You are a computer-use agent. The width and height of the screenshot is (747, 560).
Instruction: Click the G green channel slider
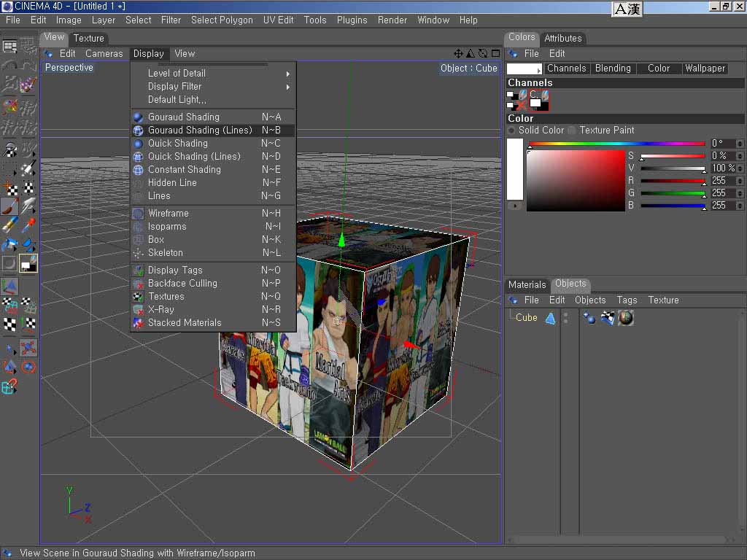[x=673, y=193]
